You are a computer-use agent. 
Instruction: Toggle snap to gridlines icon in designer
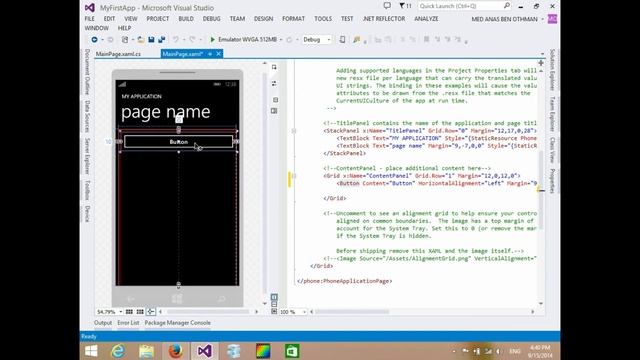pos(140,311)
